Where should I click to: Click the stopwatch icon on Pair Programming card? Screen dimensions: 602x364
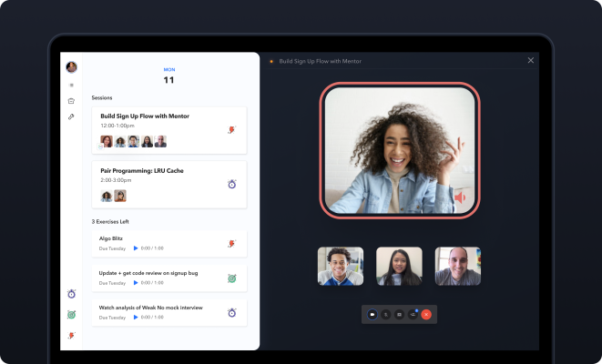(x=231, y=185)
